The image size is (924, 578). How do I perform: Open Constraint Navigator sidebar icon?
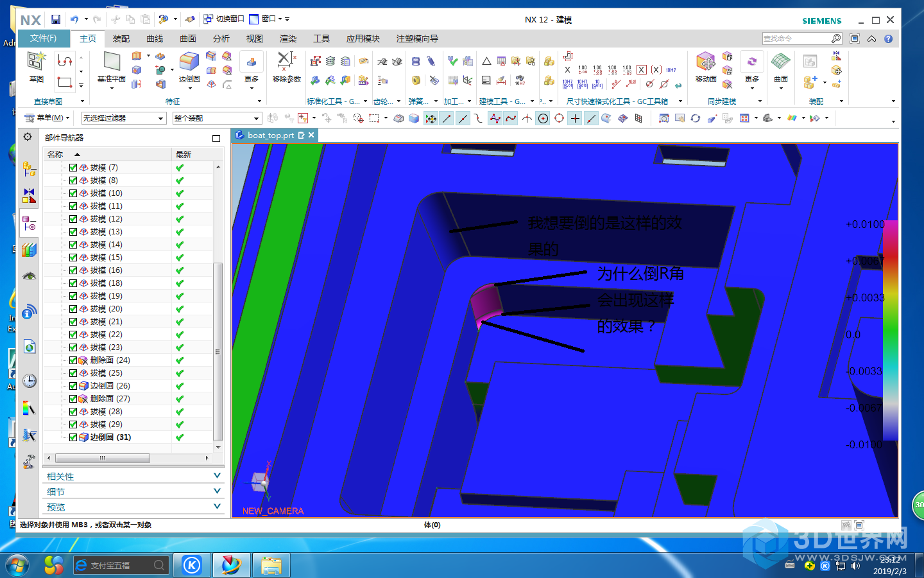[x=29, y=196]
